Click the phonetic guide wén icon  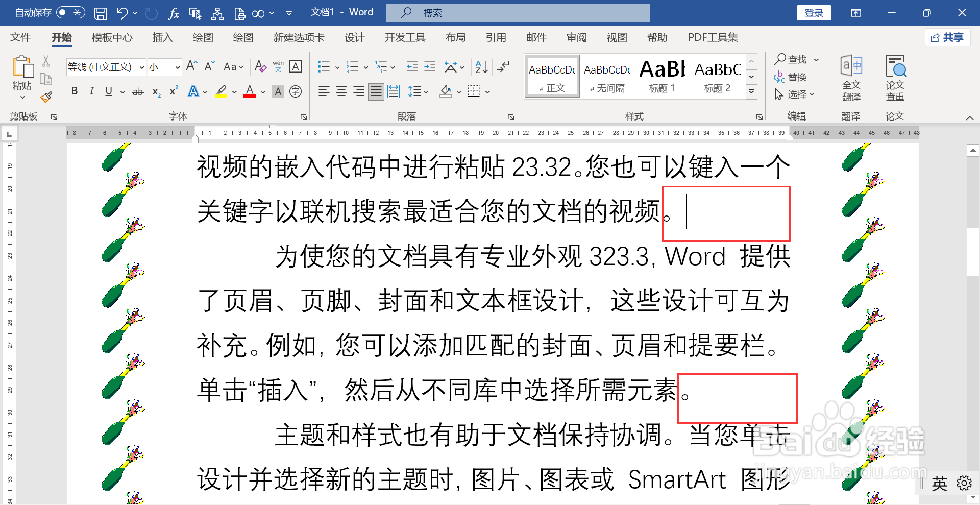click(x=278, y=66)
